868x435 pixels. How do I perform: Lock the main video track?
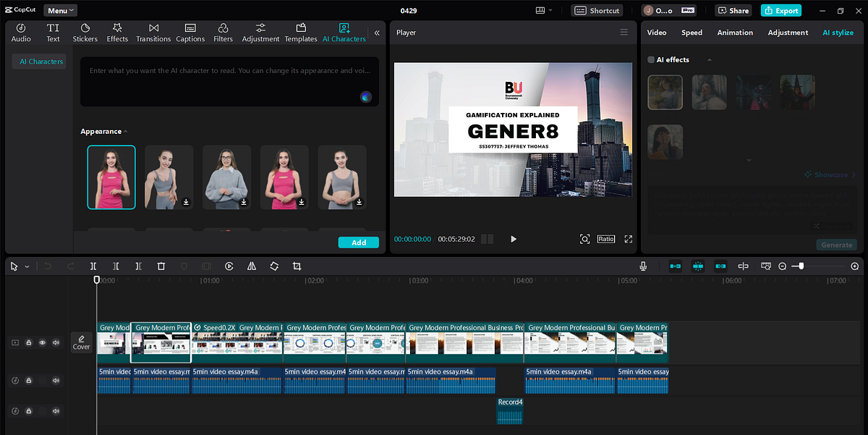pos(29,342)
